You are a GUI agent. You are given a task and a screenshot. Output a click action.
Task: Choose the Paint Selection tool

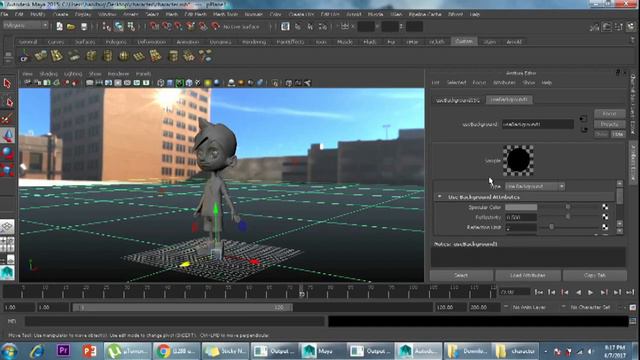[x=7, y=119]
